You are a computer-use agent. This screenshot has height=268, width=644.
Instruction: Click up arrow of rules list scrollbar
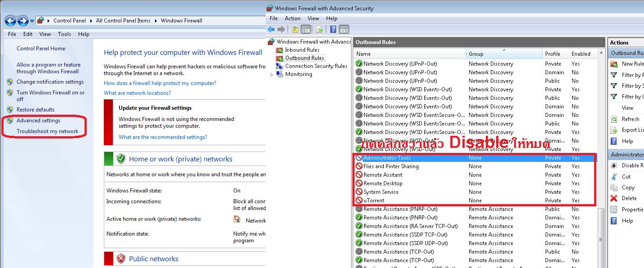click(x=602, y=53)
